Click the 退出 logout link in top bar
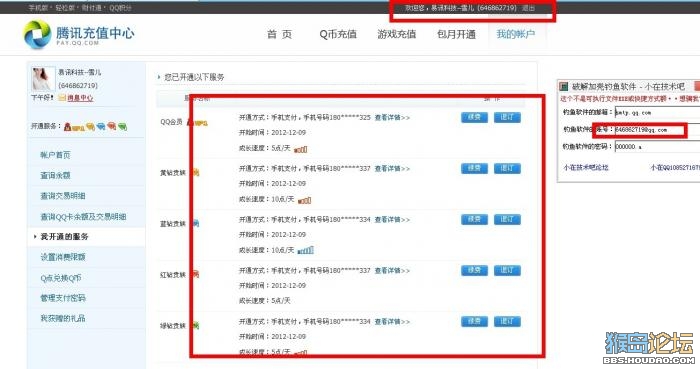Image resolution: width=700 pixels, height=369 pixels. click(529, 8)
